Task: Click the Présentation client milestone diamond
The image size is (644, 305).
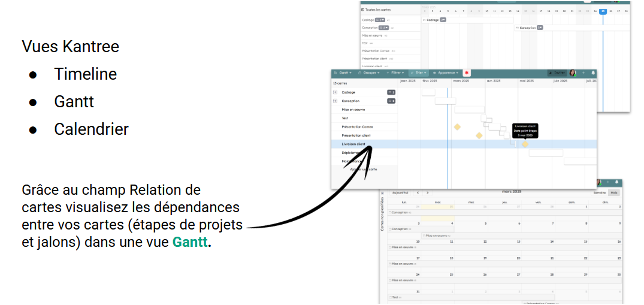Action: (479, 135)
